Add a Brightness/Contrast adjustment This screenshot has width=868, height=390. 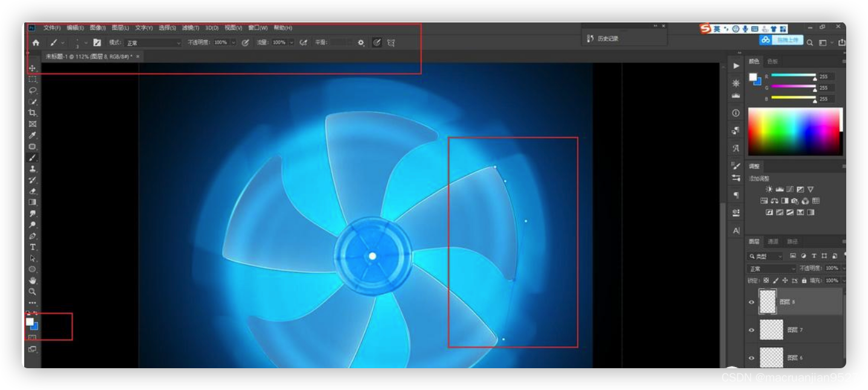[x=769, y=190]
